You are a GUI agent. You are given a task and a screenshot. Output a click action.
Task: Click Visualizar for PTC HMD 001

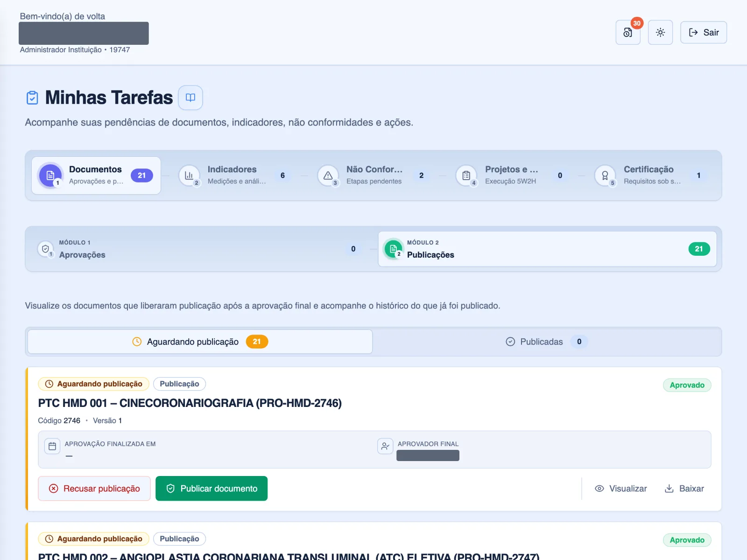620,489
